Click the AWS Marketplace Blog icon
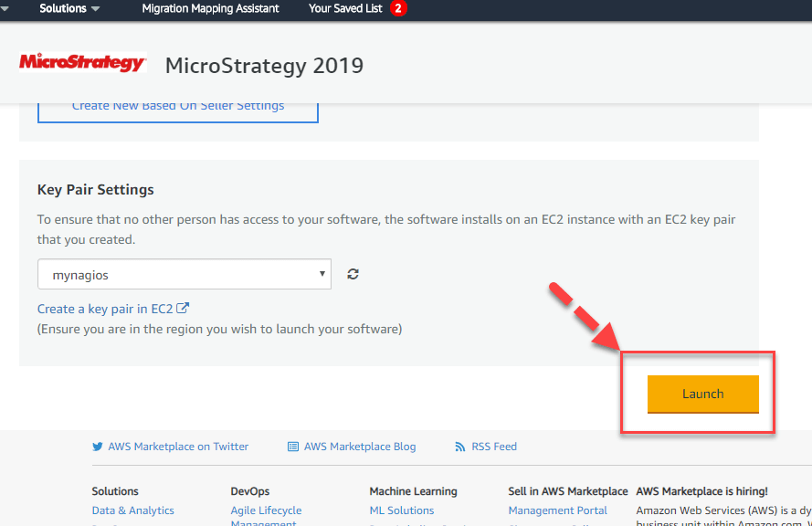The width and height of the screenshot is (812, 526). (x=293, y=447)
